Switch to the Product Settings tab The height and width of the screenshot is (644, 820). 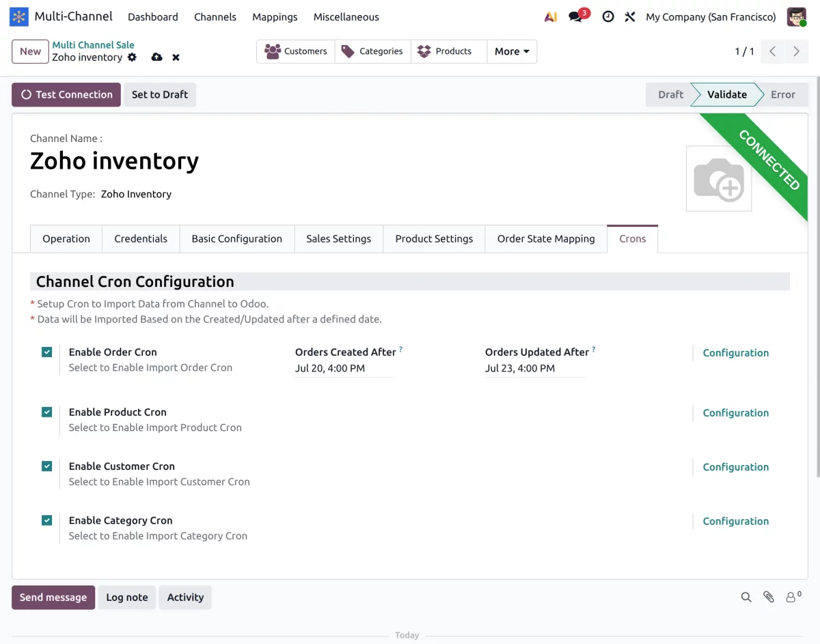(x=434, y=239)
